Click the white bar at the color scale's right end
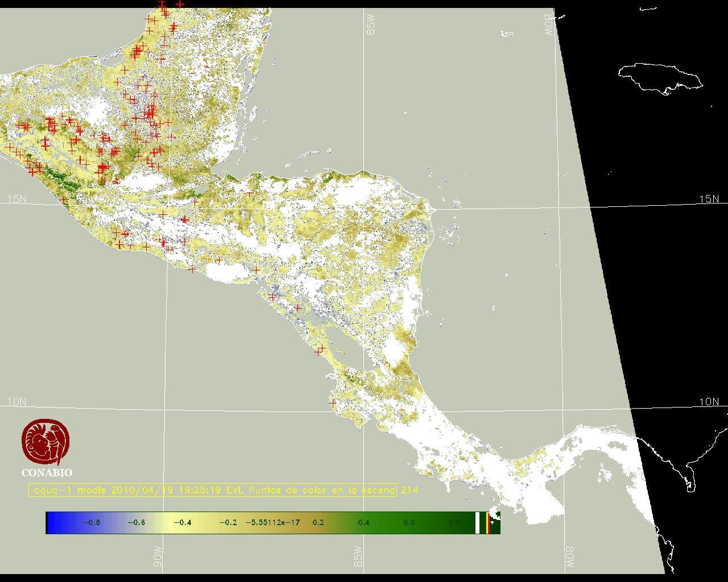Screen dimensions: 728x582 pyautogui.click(x=478, y=522)
